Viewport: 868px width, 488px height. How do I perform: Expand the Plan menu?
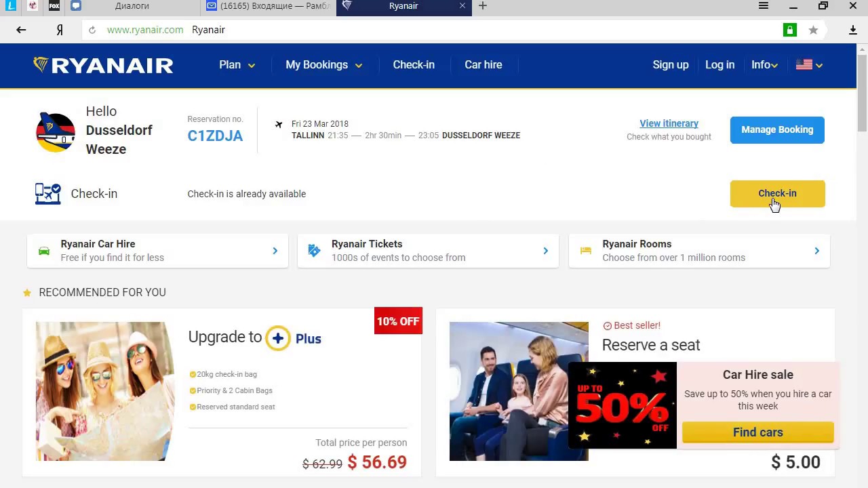(237, 65)
